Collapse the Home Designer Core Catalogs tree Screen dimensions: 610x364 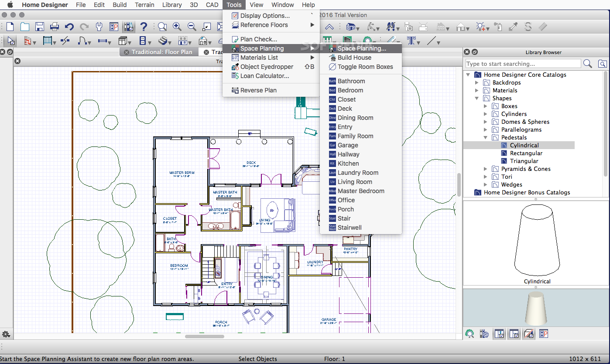point(468,75)
